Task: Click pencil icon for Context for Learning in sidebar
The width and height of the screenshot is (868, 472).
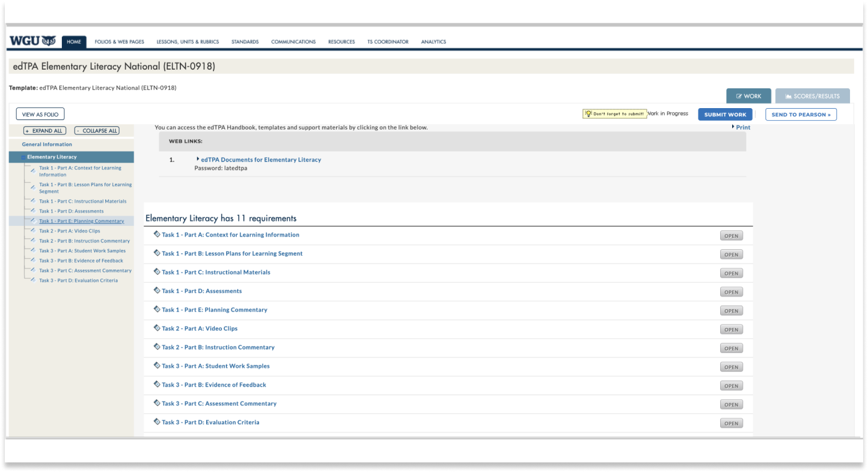Action: click(33, 171)
